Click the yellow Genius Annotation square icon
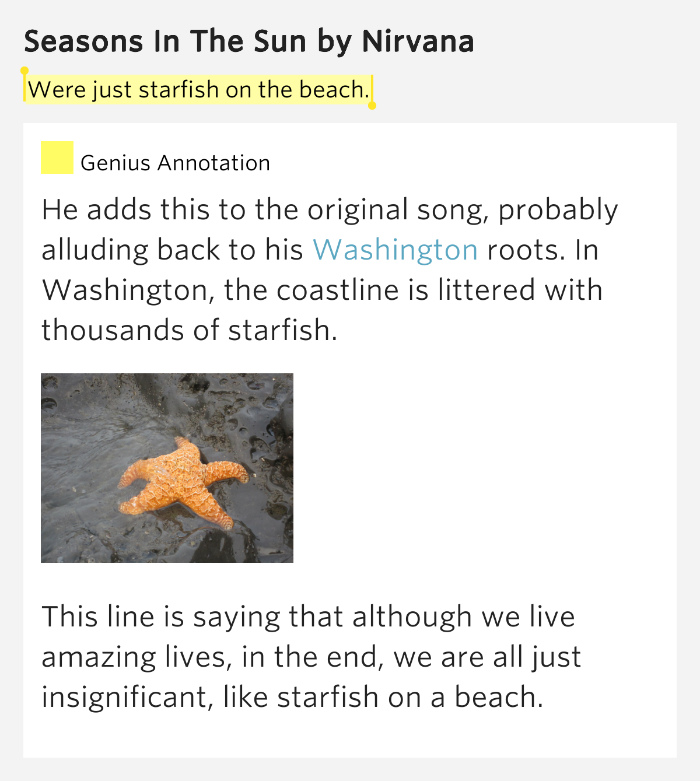The width and height of the screenshot is (700, 781). [57, 157]
